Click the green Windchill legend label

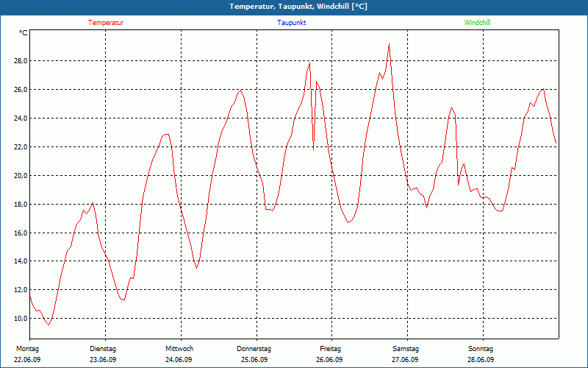click(477, 23)
